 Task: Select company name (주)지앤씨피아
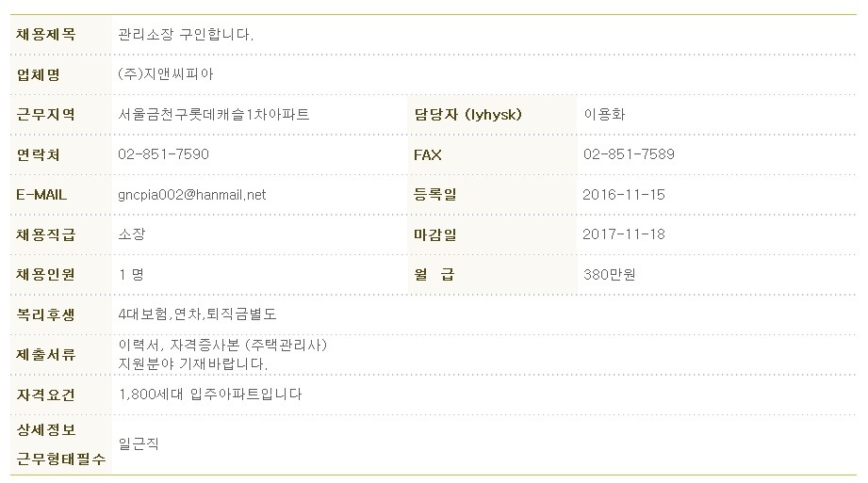pyautogui.click(x=166, y=74)
